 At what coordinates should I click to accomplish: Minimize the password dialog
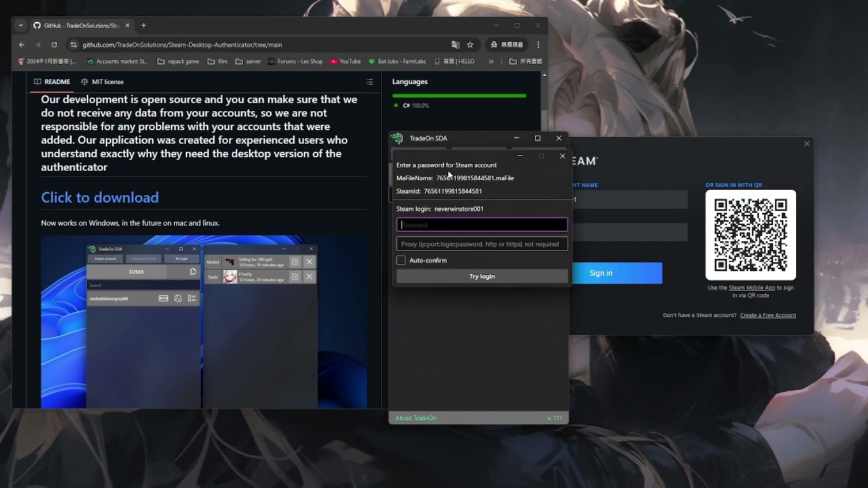[x=520, y=156]
